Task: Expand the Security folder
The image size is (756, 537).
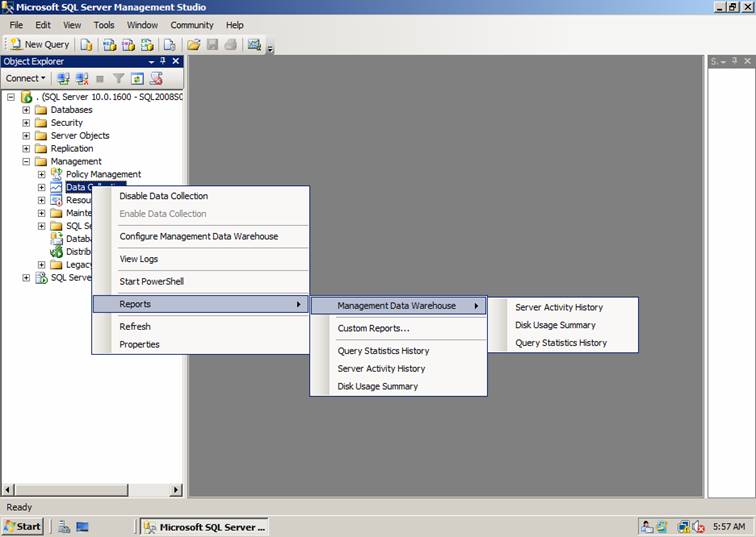Action: point(26,123)
